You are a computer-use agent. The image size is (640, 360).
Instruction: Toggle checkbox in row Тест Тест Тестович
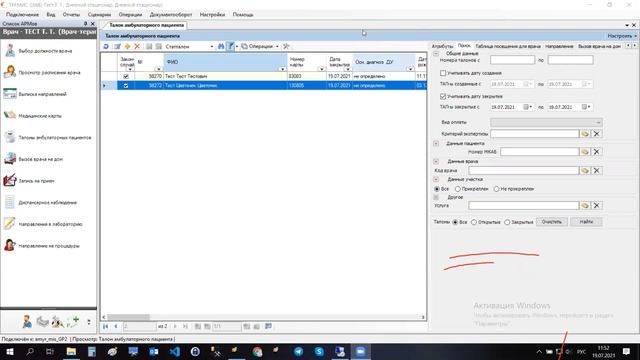pyautogui.click(x=126, y=76)
